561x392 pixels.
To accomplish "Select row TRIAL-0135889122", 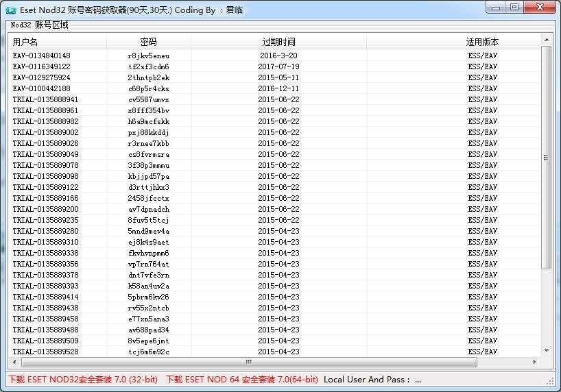I will 275,187.
